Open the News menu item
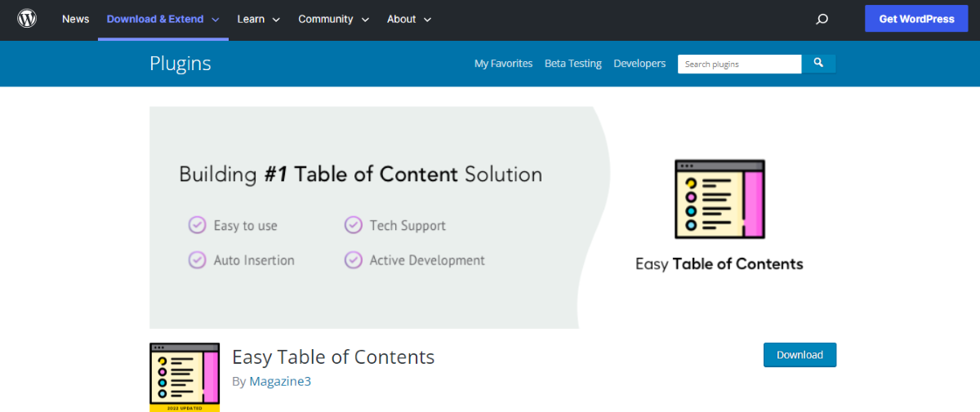 (76, 19)
